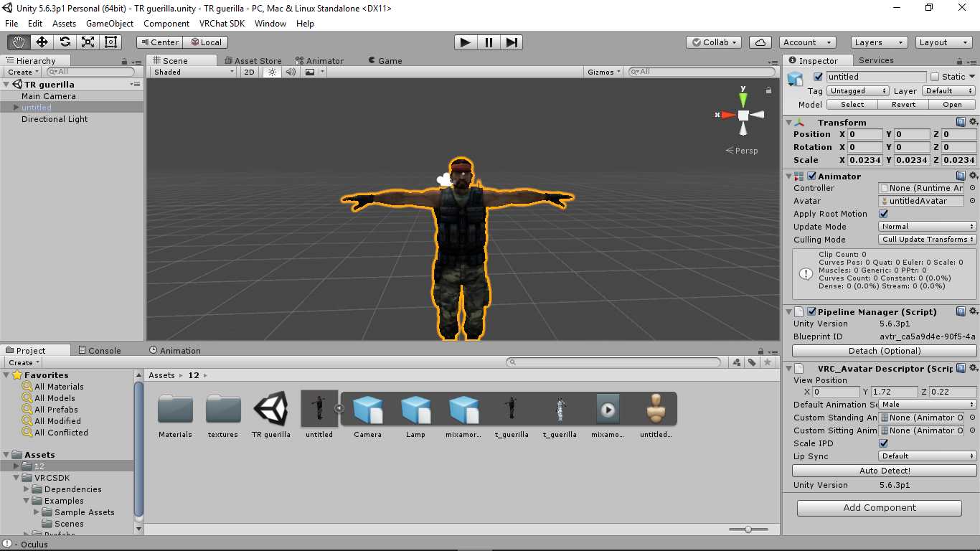Toggle scene audio speaker icon
The width and height of the screenshot is (980, 551).
pos(291,72)
